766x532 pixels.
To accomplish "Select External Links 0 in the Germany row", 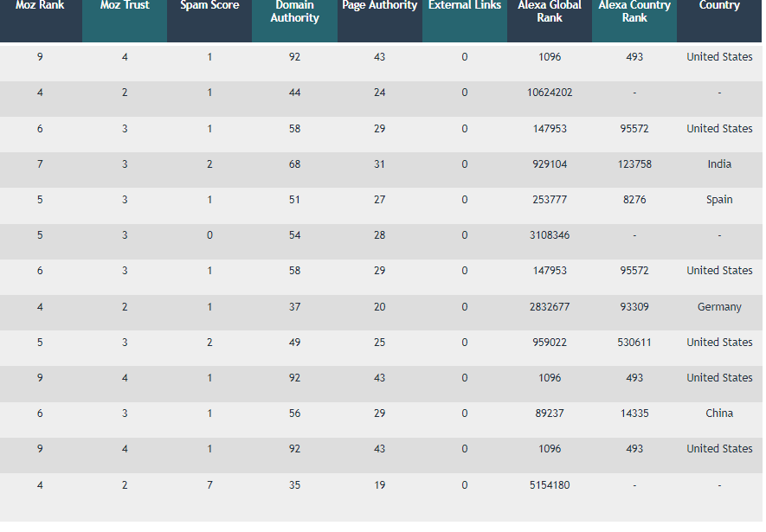I will pyautogui.click(x=465, y=307).
